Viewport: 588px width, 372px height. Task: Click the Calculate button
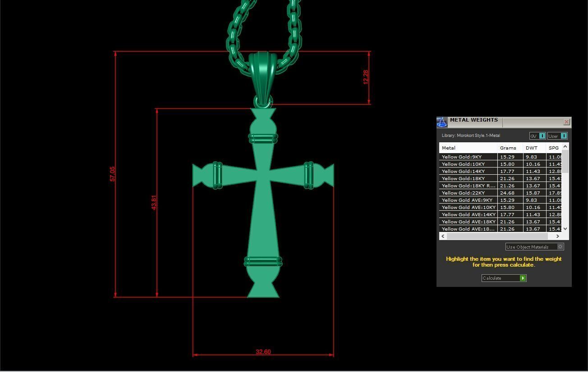(504, 278)
